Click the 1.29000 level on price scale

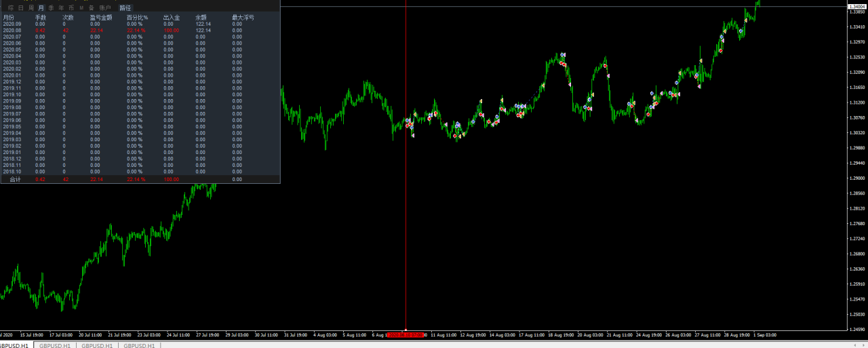click(x=857, y=178)
